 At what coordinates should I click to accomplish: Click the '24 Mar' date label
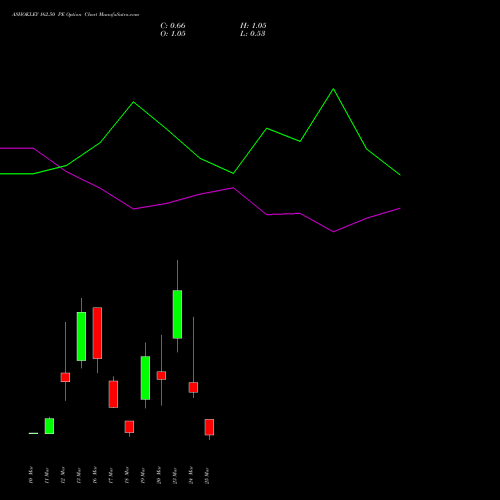click(191, 475)
